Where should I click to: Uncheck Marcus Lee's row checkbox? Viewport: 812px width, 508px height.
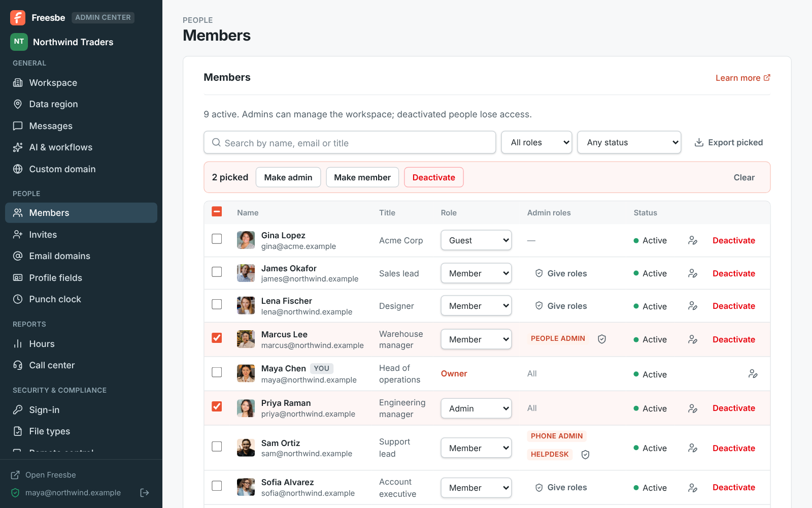[x=217, y=338]
